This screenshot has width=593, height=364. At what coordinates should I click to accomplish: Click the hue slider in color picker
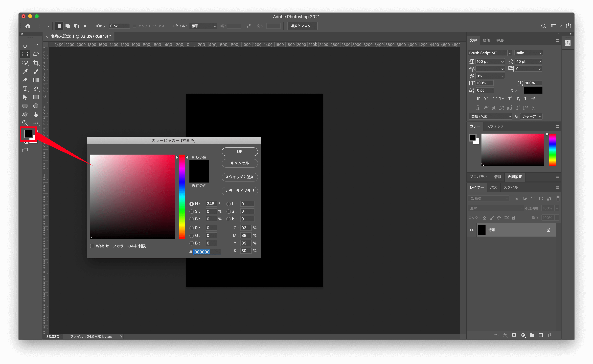pyautogui.click(x=182, y=197)
